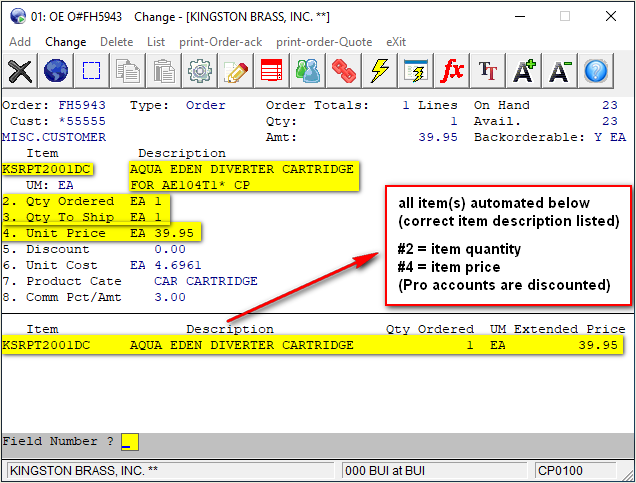Open the Delete menu
The width and height of the screenshot is (636, 483).
coord(116,42)
